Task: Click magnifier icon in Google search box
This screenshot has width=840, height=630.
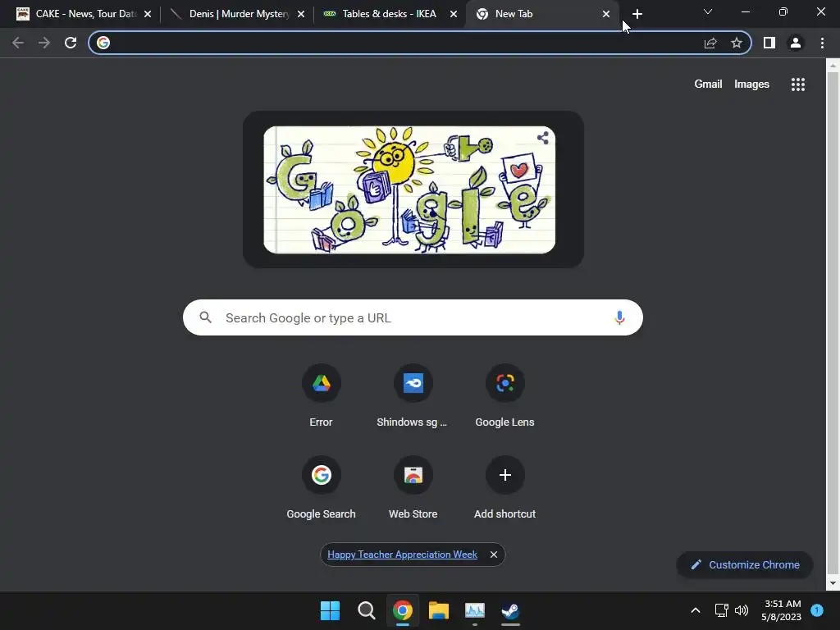Action: 206,317
